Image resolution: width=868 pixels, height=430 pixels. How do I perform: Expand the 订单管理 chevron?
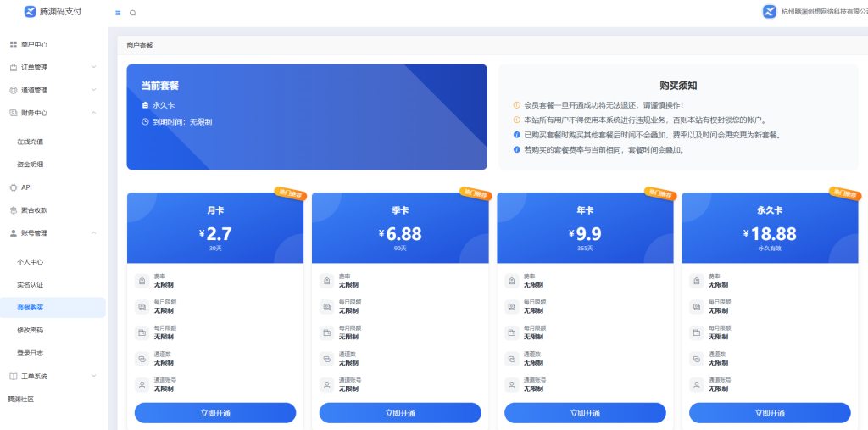[93, 67]
